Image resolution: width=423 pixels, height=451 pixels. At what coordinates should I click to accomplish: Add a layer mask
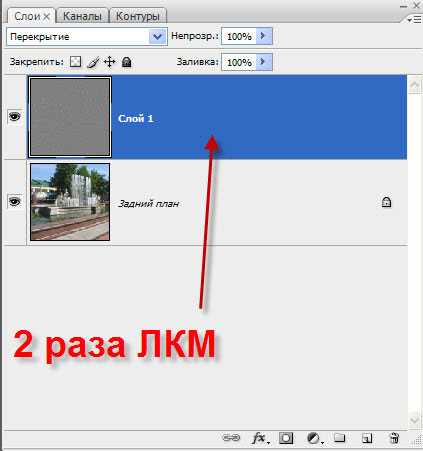pyautogui.click(x=286, y=438)
